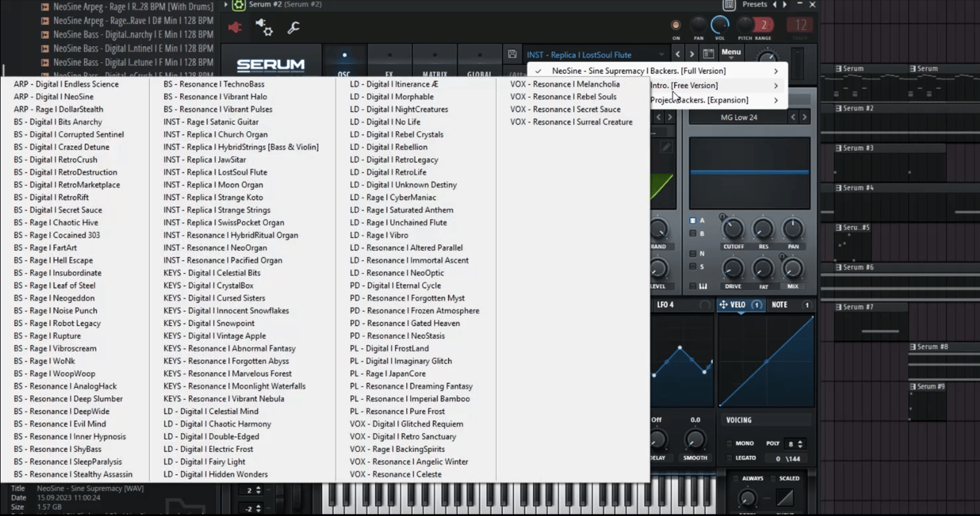Image resolution: width=980 pixels, height=516 pixels.
Task: Click the pitch RANGE value 2
Action: (763, 25)
